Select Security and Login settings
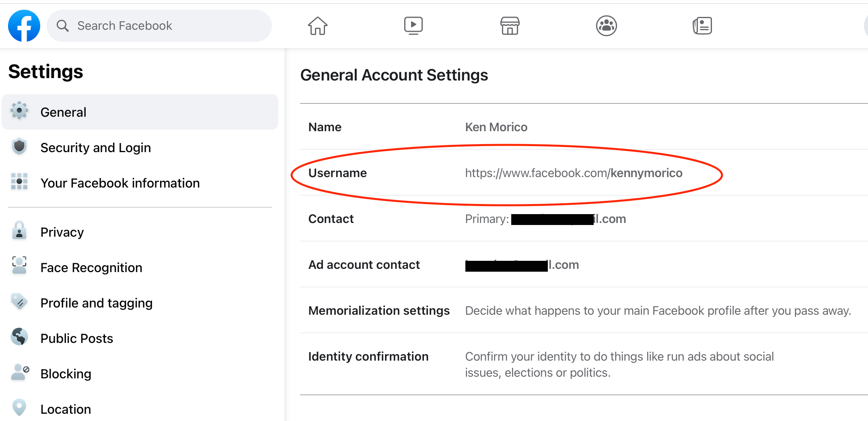The height and width of the screenshot is (421, 868). [95, 147]
